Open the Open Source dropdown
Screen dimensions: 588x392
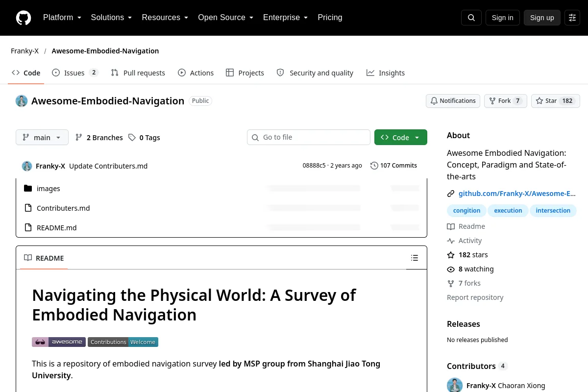[225, 18]
